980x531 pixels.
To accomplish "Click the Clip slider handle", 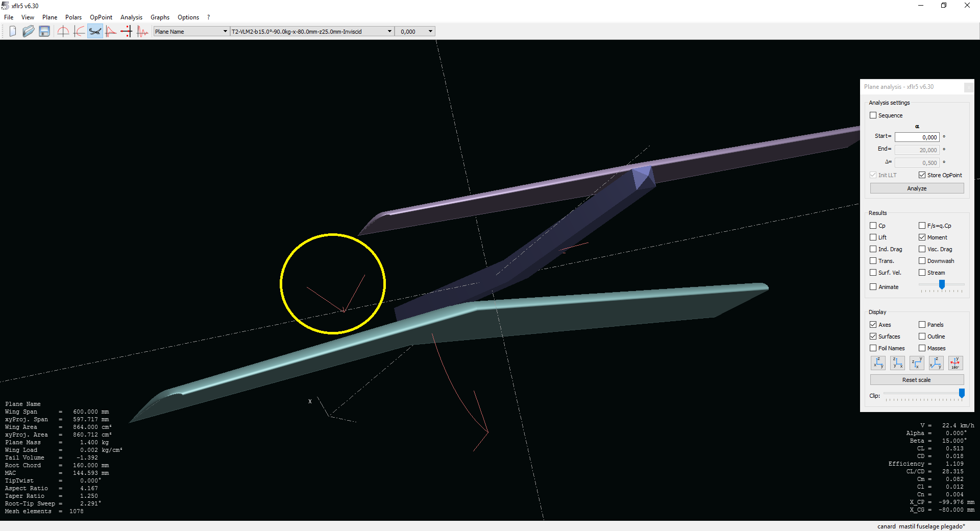I will (962, 393).
